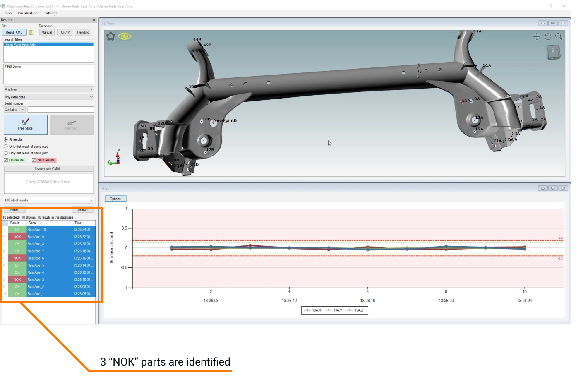This screenshot has width=588, height=380.
Task: Click the Manual database button
Action: (x=47, y=32)
